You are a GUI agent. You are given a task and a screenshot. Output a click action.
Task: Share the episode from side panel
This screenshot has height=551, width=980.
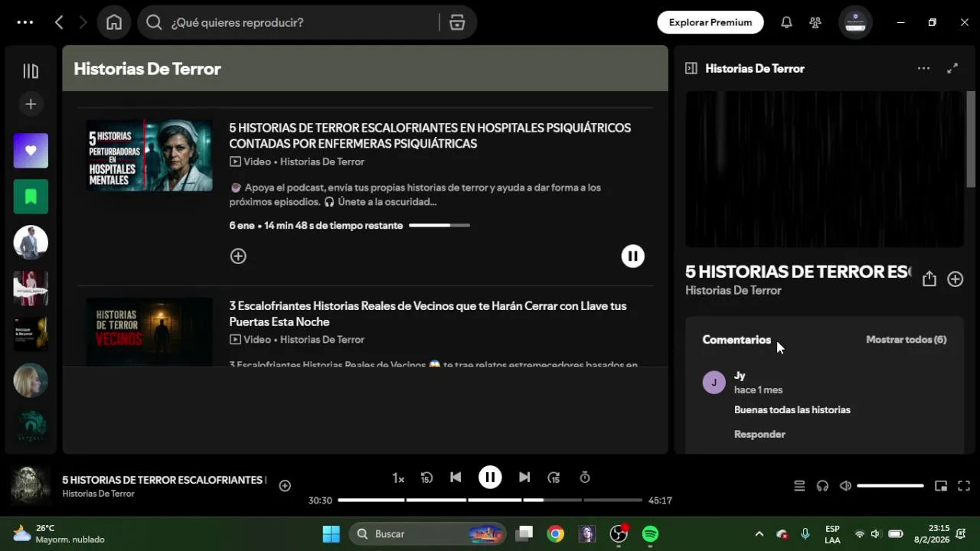tap(929, 279)
